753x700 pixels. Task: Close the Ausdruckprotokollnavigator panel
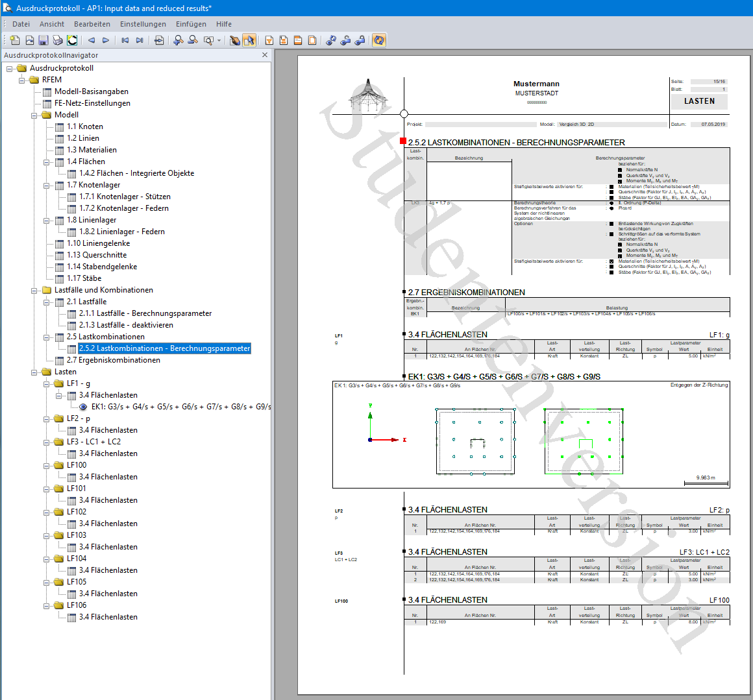click(264, 54)
